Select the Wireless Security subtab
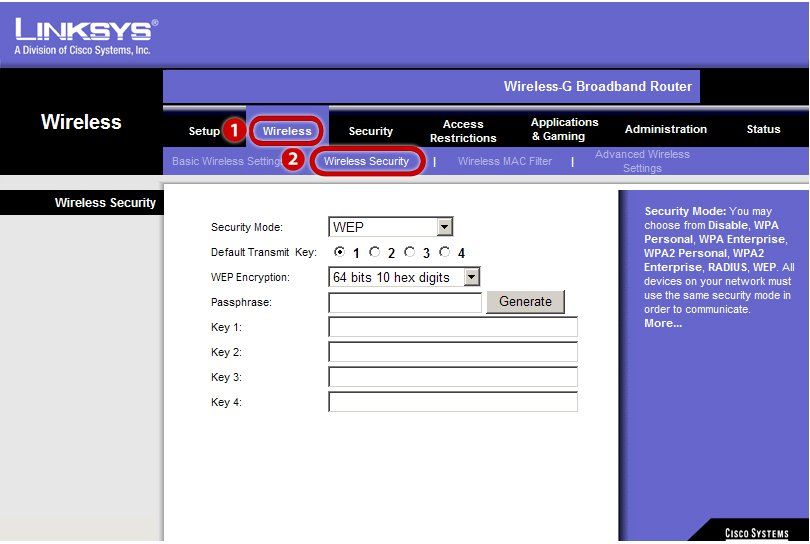 (x=366, y=161)
